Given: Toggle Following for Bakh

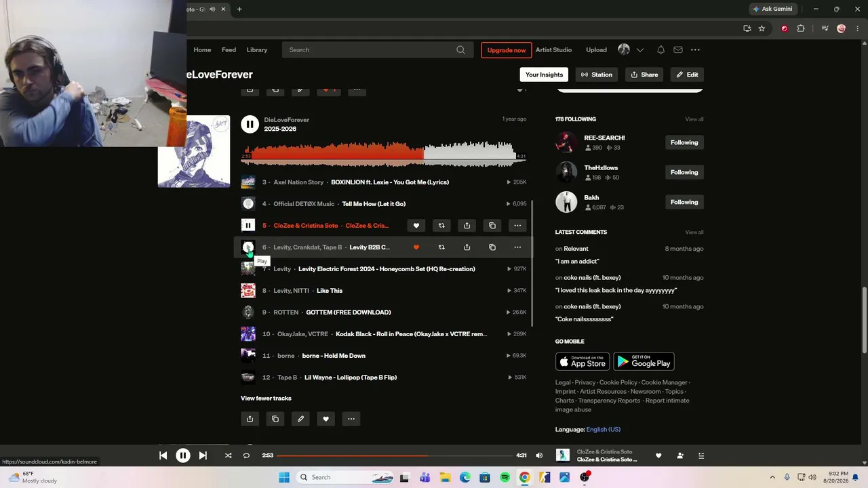Looking at the screenshot, I should 684,202.
